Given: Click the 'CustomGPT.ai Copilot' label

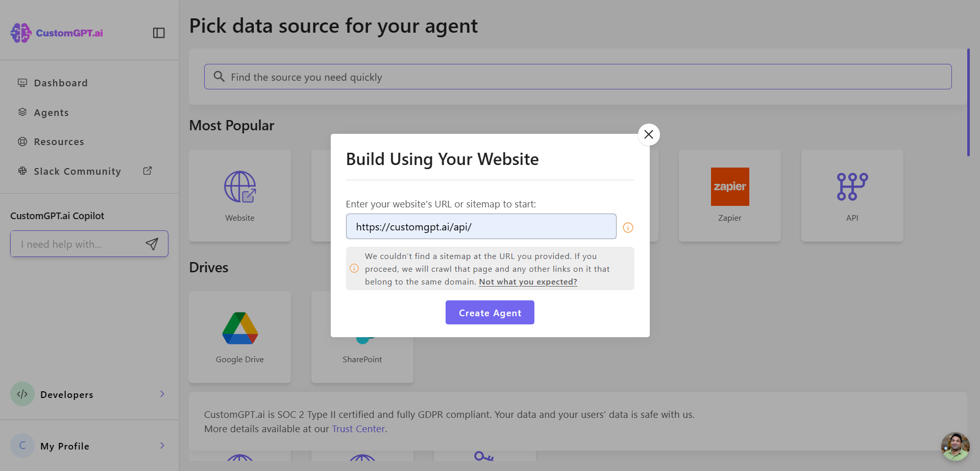Looking at the screenshot, I should tap(57, 216).
